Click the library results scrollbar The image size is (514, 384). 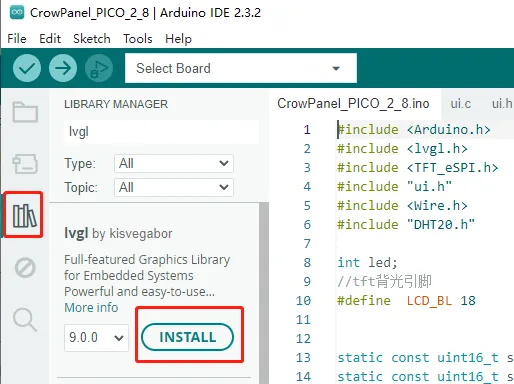click(x=264, y=293)
